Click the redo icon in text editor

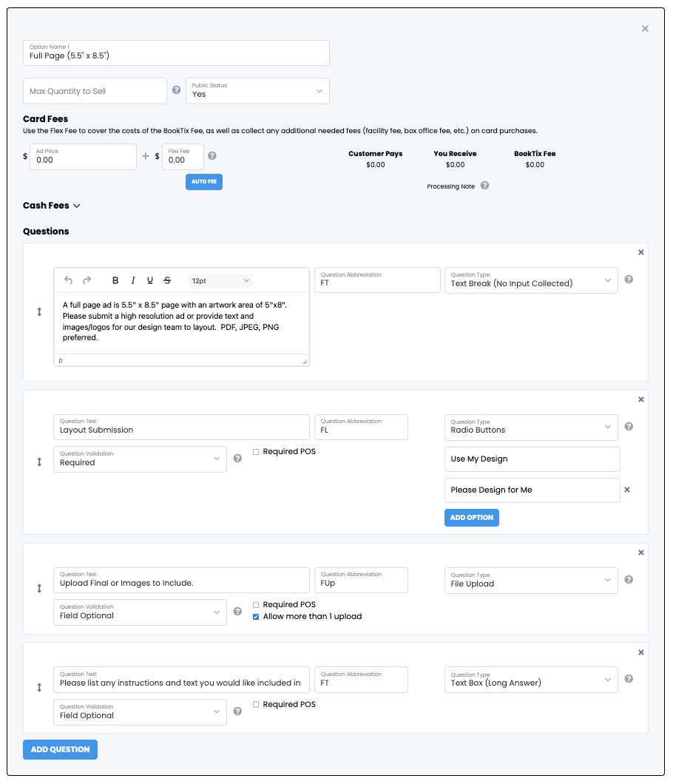(87, 280)
